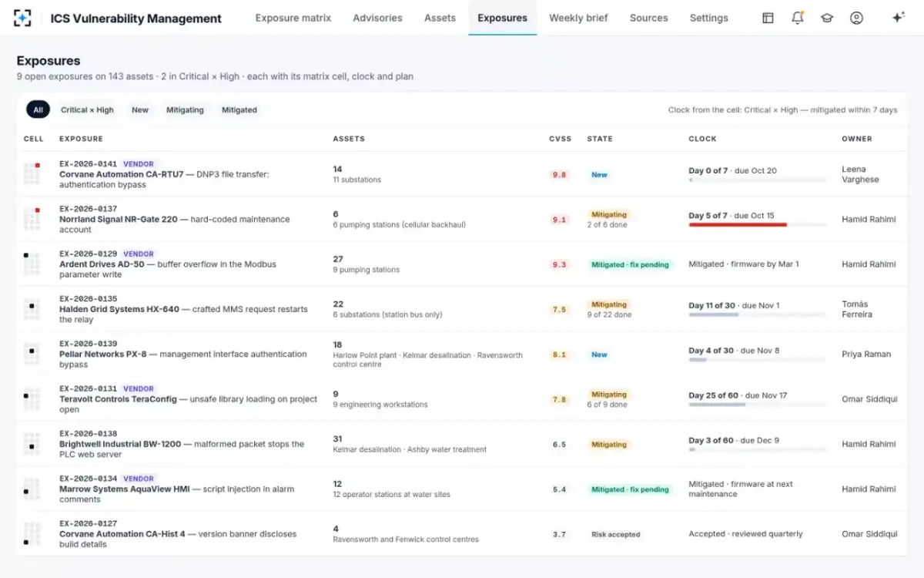Open the Weekly brief tab

click(x=578, y=18)
